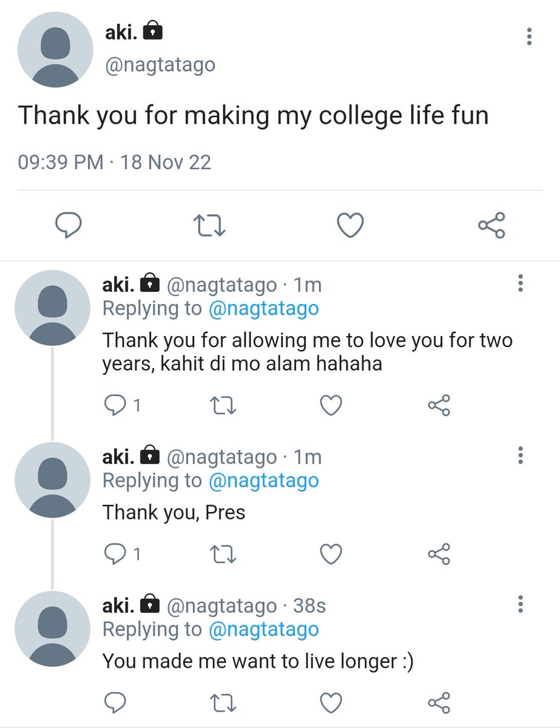Like the main 'college life fun' tweet
Viewport: 560px width, 728px height.
(x=350, y=226)
